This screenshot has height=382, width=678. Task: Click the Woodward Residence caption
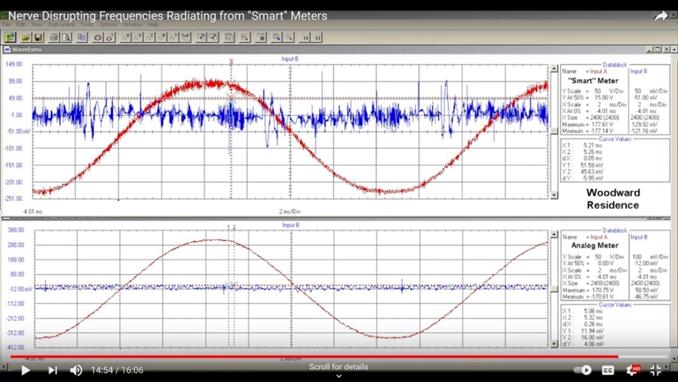(613, 199)
